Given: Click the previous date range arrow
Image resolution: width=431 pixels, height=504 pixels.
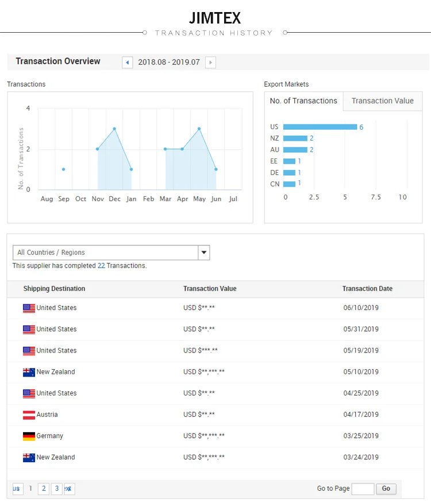Looking at the screenshot, I should (128, 62).
